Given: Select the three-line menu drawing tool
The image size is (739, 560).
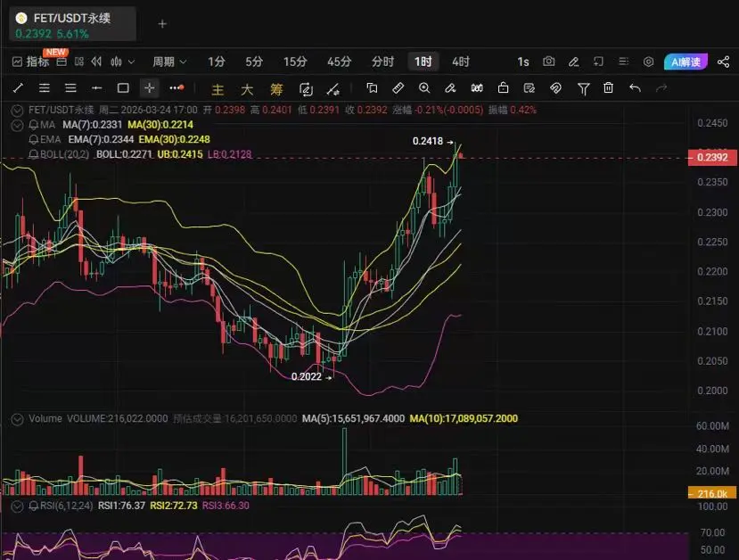Looking at the screenshot, I should (70, 87).
